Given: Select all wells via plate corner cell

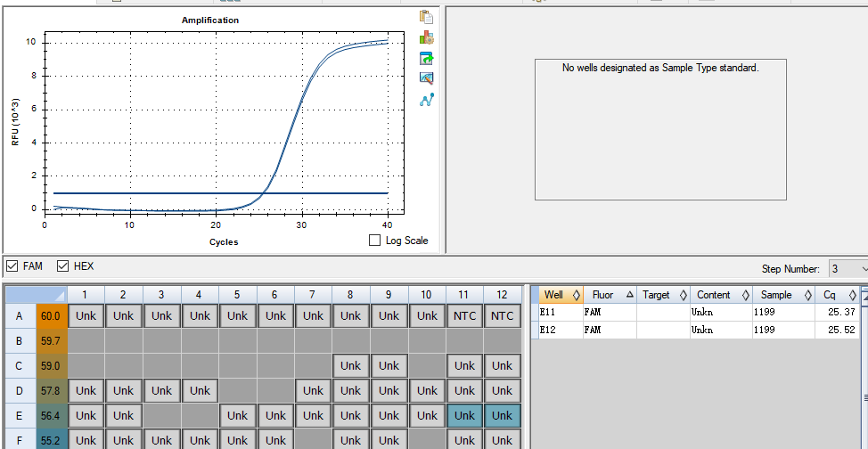Looking at the screenshot, I should [36, 295].
